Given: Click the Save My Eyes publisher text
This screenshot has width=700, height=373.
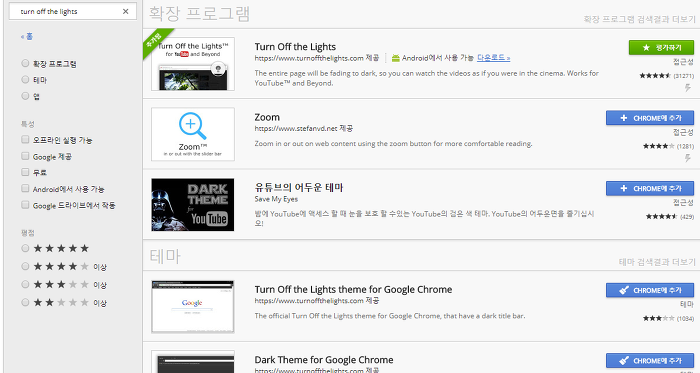Looking at the screenshot, I should pyautogui.click(x=276, y=199).
